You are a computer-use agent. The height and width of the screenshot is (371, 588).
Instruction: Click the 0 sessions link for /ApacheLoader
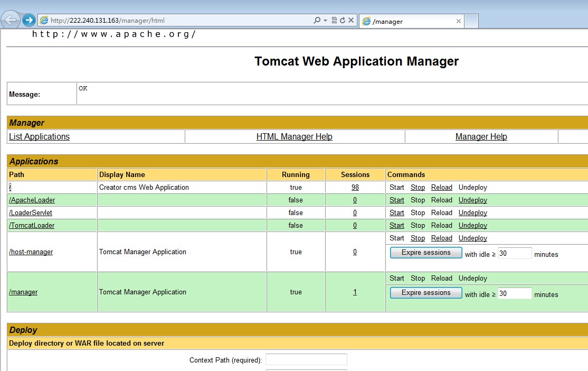tap(355, 200)
